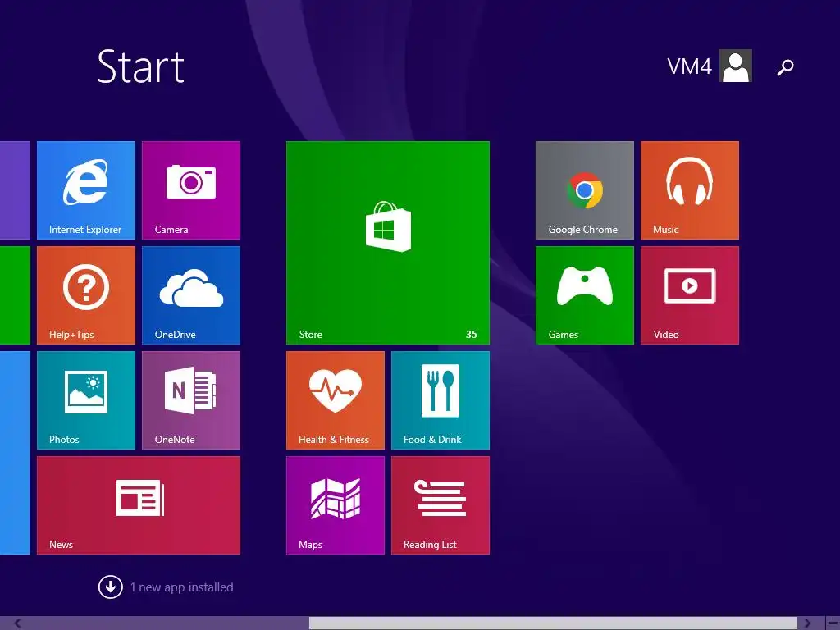Launch the Maps tile
840x630 pixels.
336,505
